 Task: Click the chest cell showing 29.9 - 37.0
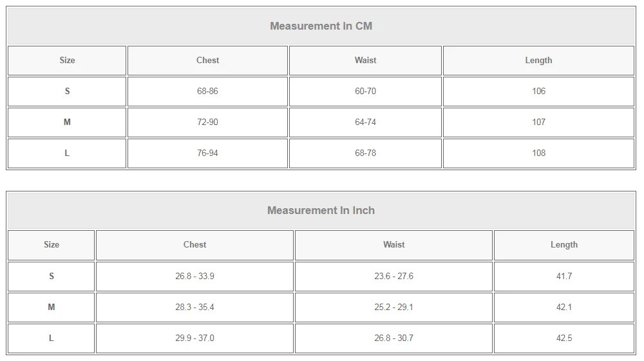194,338
